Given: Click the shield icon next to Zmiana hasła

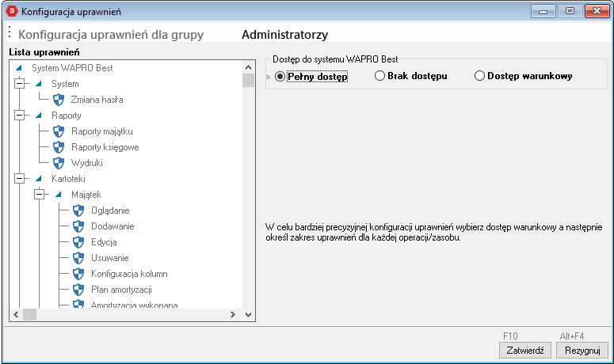Looking at the screenshot, I should (59, 100).
